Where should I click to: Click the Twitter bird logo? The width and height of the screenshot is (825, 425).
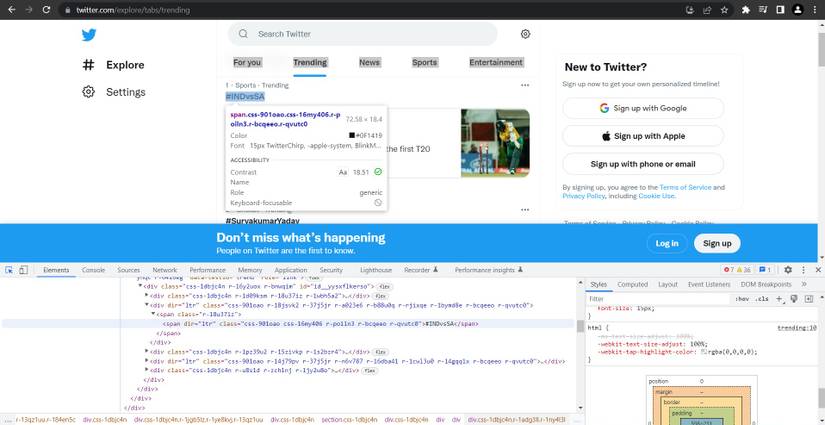(x=89, y=35)
